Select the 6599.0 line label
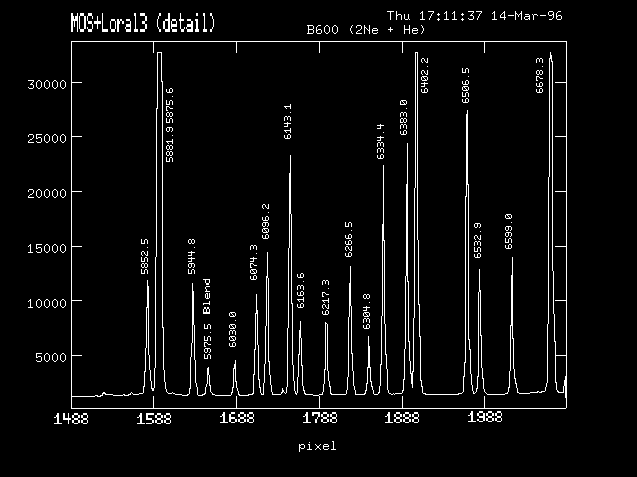The image size is (637, 477). (509, 232)
